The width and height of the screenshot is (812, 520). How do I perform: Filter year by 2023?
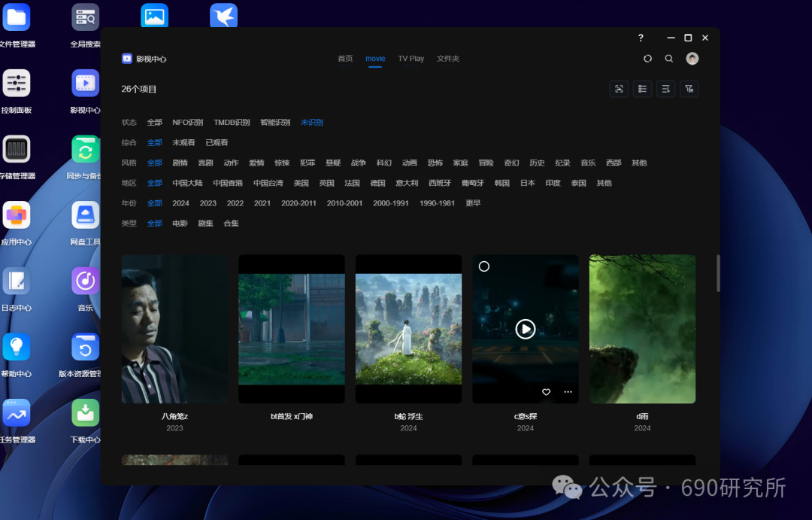208,203
